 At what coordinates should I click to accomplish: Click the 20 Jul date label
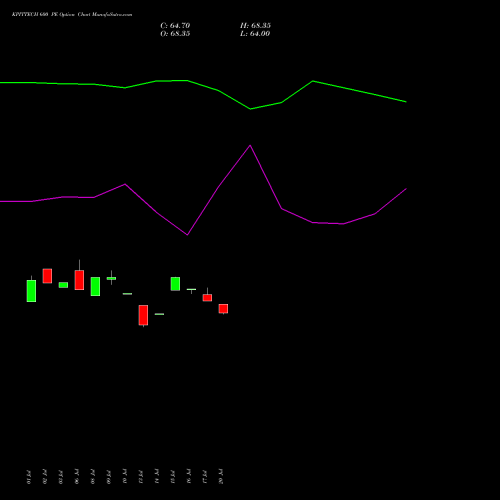pos(221,476)
